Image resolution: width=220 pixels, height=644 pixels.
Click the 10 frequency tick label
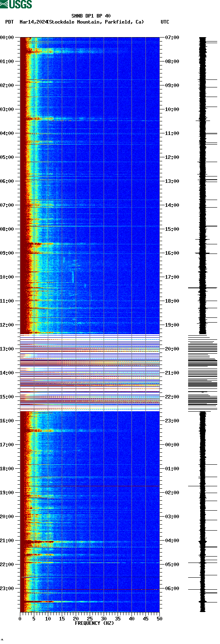pos(48,619)
